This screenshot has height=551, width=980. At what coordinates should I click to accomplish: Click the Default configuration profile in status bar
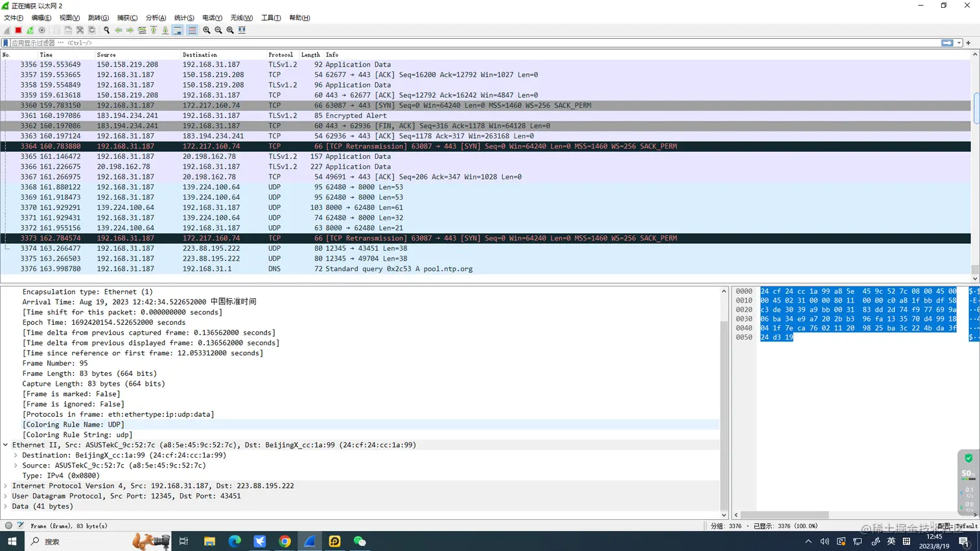[957, 526]
